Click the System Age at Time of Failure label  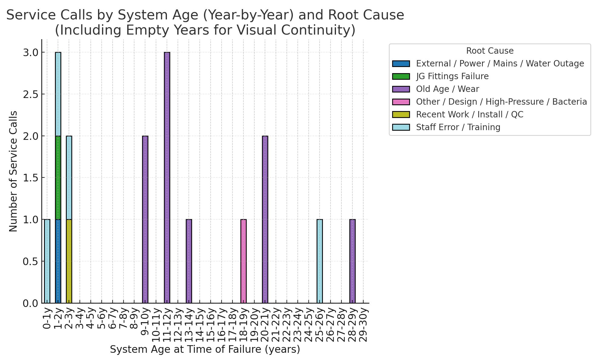205,349
